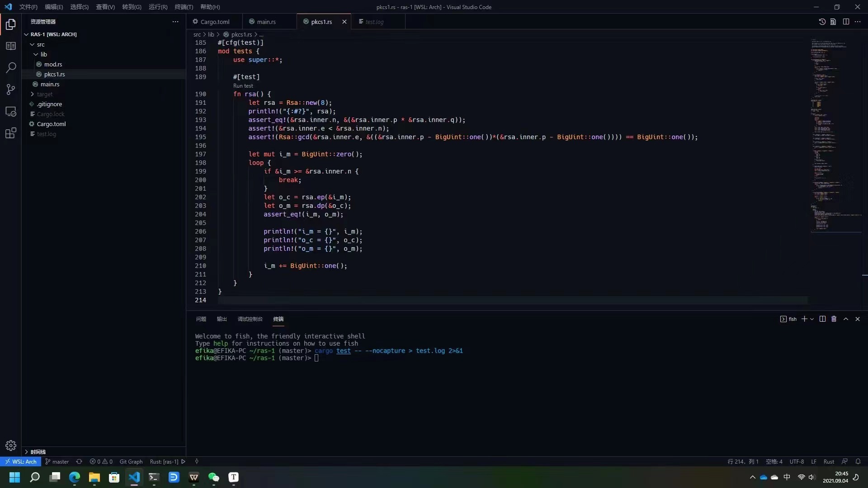The width and height of the screenshot is (868, 488).
Task: Switch to Problems panel tab (问题)
Action: 201,319
